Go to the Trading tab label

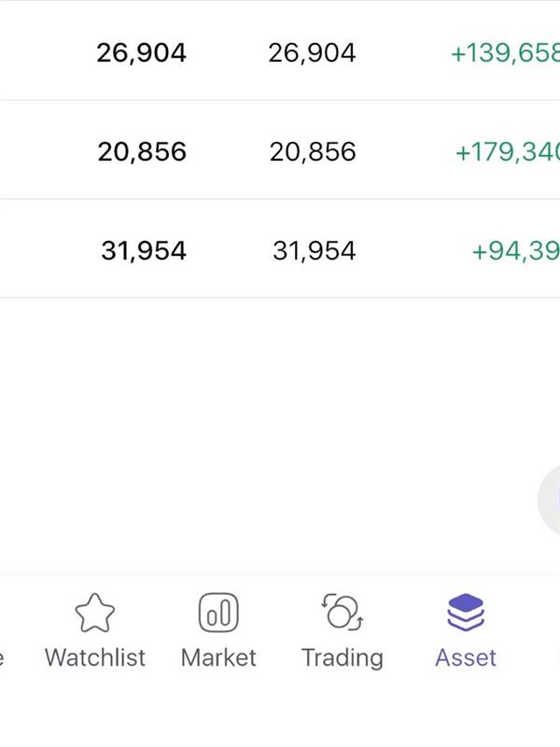(x=342, y=659)
